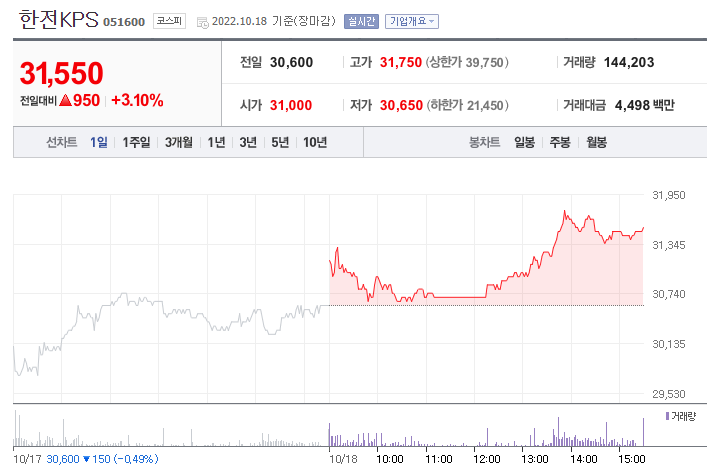Click the 10/17 summary 30,600 ▼150

[102, 459]
